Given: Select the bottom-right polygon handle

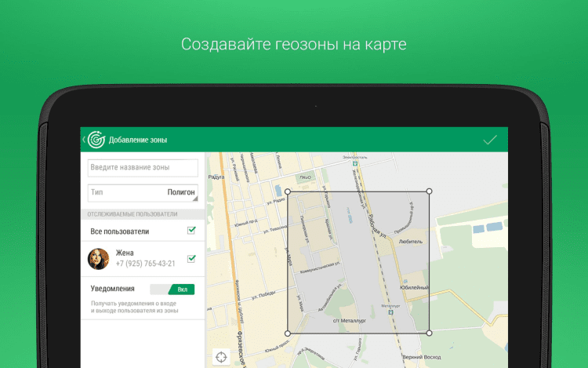Looking at the screenshot, I should tap(429, 333).
